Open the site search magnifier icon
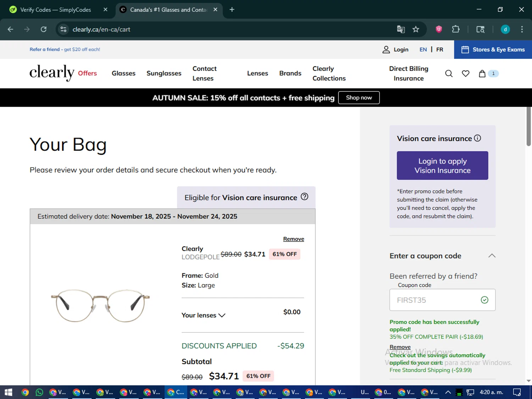 (449, 73)
